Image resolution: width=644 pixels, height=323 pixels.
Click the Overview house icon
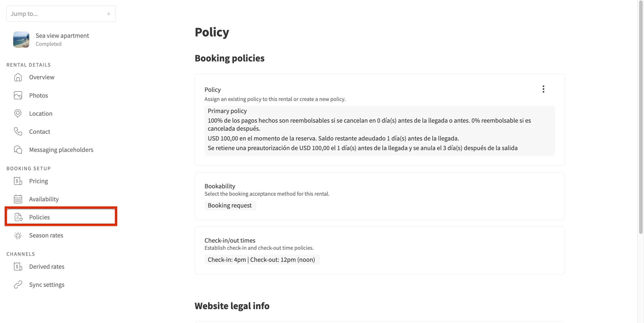(x=18, y=77)
